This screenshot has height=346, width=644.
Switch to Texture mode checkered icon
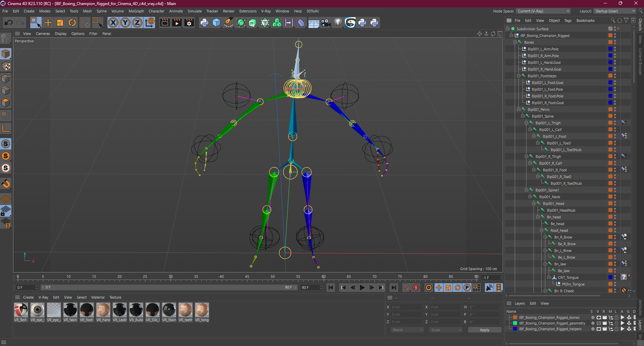tap(6, 66)
